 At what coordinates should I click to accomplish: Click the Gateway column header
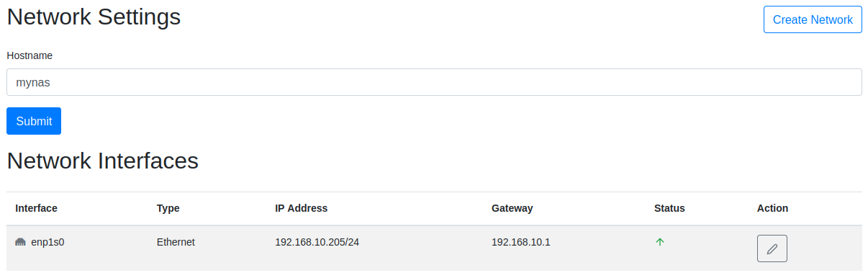tap(512, 208)
